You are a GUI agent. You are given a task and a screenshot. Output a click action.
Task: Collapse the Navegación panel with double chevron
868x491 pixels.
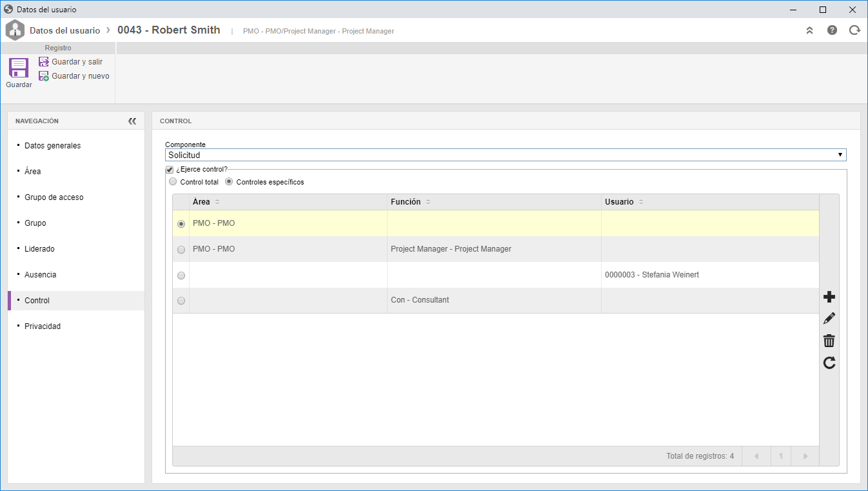click(132, 121)
